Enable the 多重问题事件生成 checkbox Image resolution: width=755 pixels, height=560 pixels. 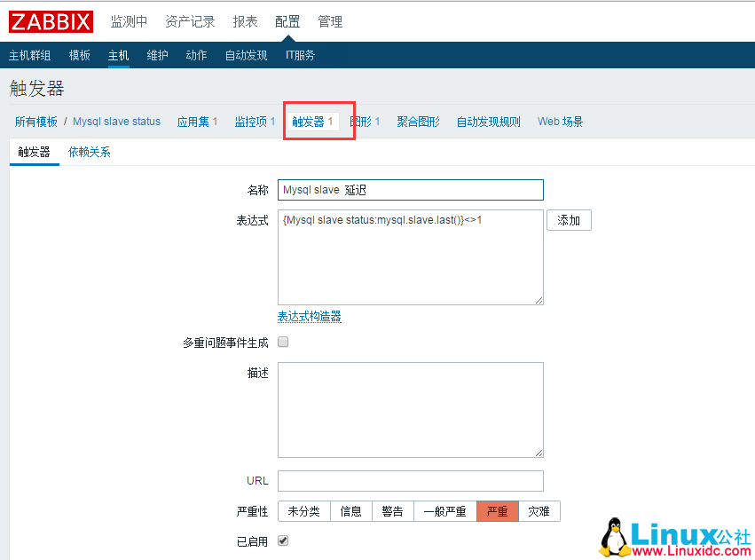pos(282,342)
